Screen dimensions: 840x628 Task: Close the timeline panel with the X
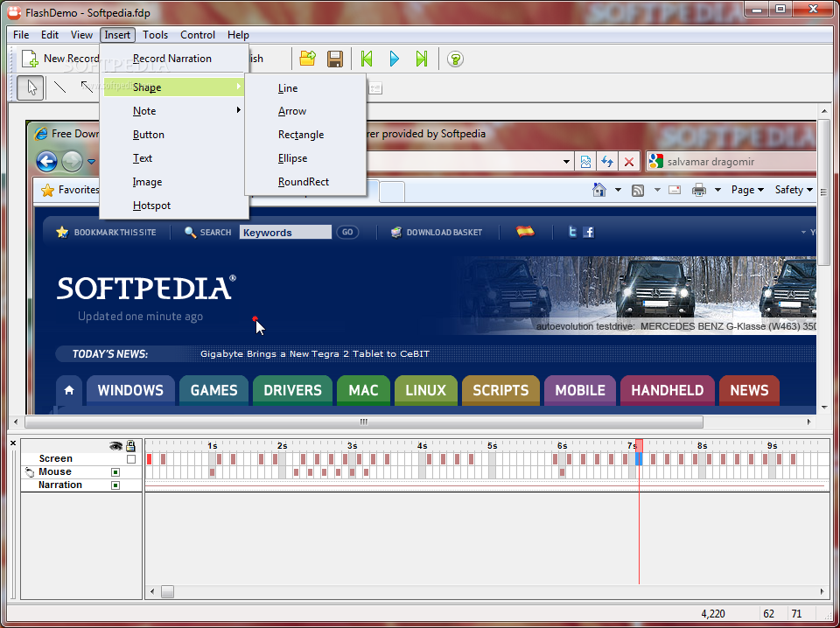click(13, 443)
